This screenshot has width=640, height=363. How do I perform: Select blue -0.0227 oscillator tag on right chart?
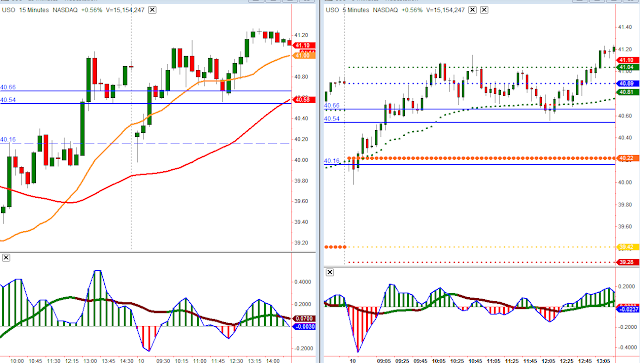coord(628,309)
